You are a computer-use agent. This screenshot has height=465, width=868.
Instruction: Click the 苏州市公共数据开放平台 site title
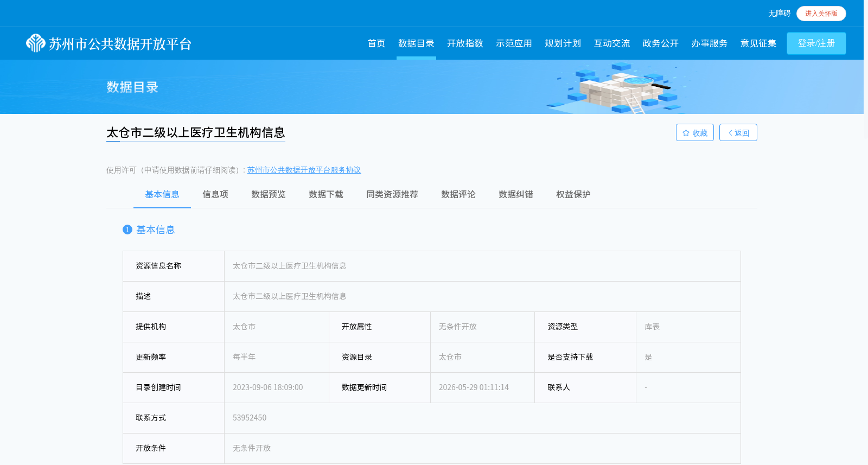120,44
